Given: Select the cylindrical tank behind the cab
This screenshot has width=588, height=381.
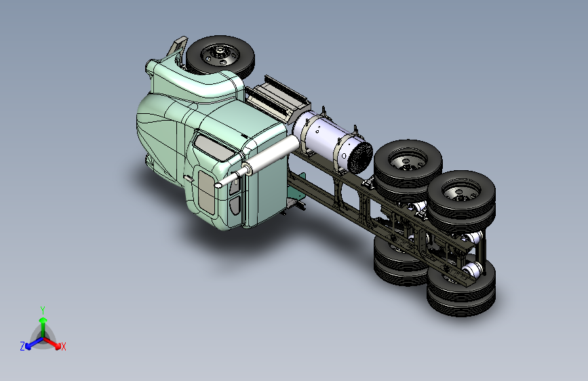Looking at the screenshot, I should [x=332, y=142].
